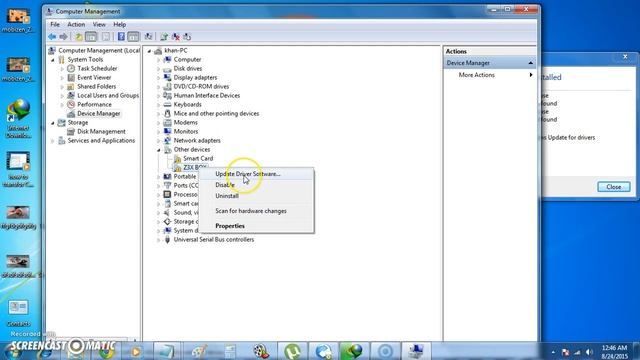
Task: Collapse the System Tools node
Action: (53, 60)
